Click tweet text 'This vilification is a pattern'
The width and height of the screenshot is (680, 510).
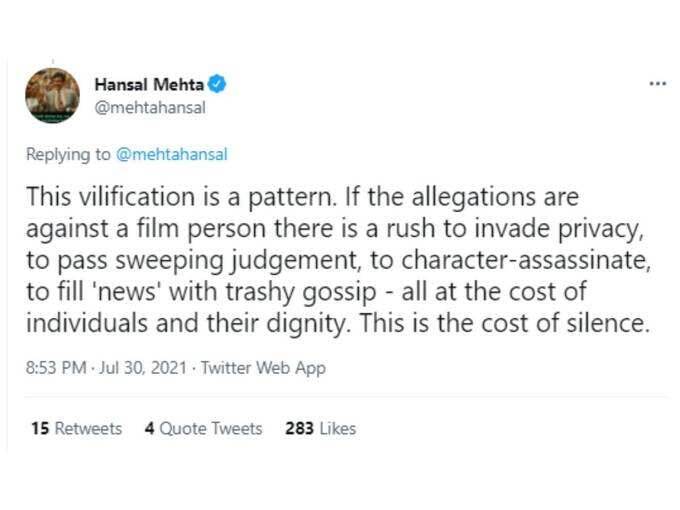(x=181, y=197)
